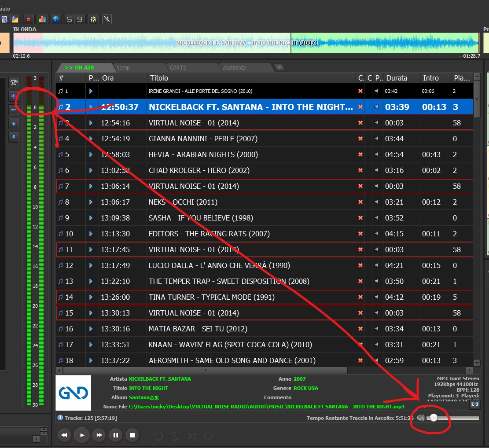The width and height of the screenshot is (489, 448).
Task: Click the speaker icon on the TINA TURNER row
Action: [x=377, y=297]
